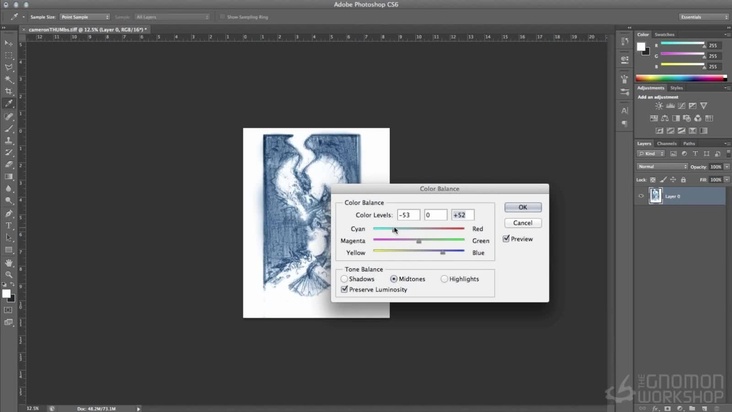
Task: Select the Rectangular Marquee tool
Action: 8,56
